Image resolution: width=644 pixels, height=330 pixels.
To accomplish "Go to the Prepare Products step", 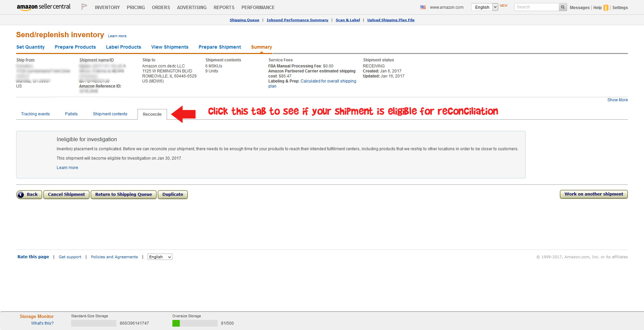I will (75, 47).
